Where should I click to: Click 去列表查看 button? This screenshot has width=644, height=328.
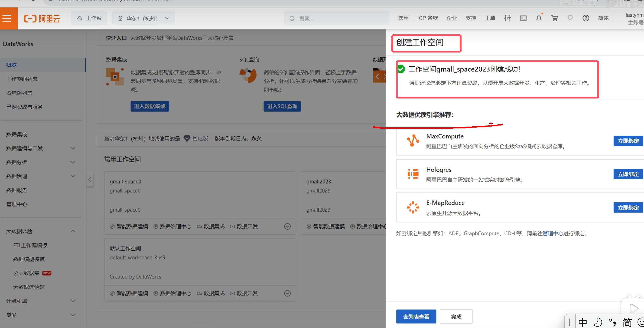pos(416,316)
